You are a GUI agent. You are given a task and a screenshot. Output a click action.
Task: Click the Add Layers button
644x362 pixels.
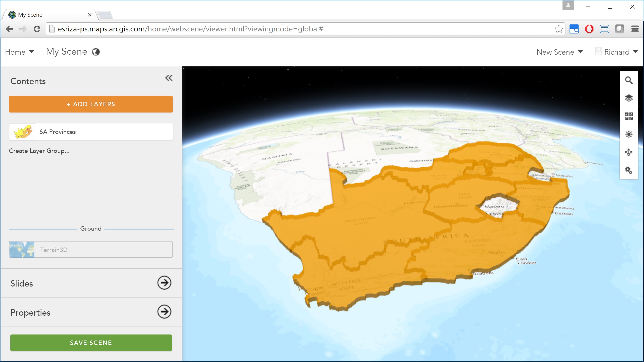pyautogui.click(x=91, y=104)
